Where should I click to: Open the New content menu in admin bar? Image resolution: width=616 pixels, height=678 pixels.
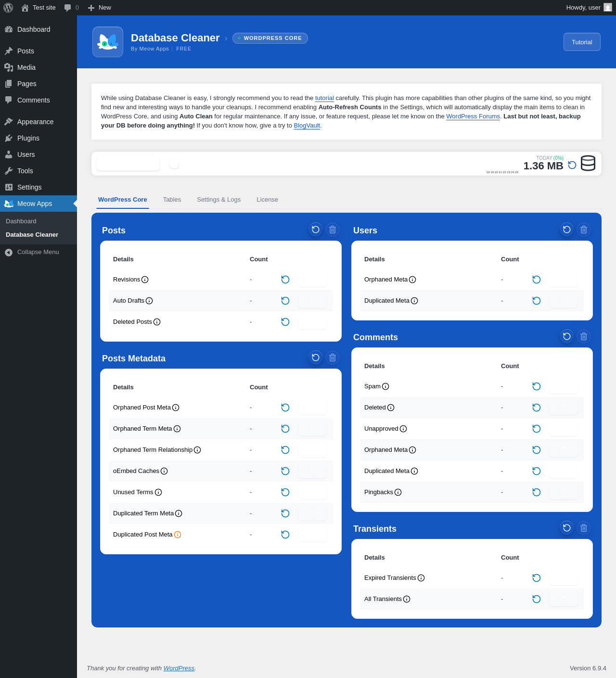[100, 8]
